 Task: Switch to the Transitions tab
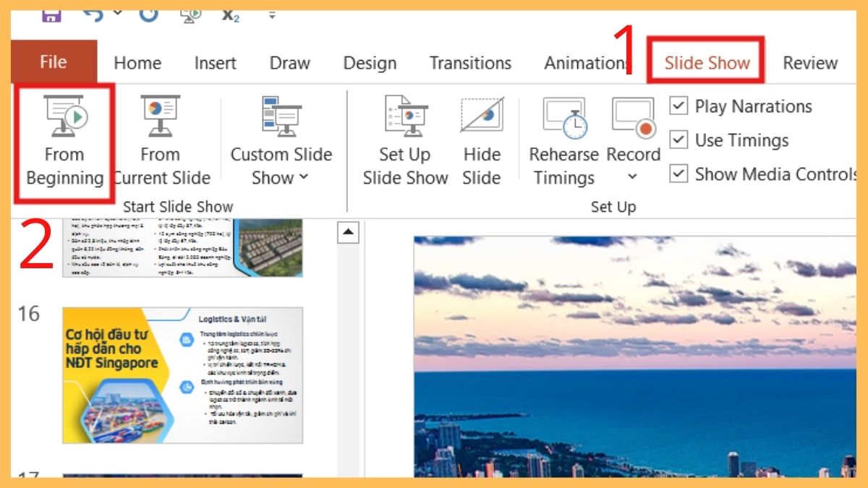pyautogui.click(x=470, y=63)
